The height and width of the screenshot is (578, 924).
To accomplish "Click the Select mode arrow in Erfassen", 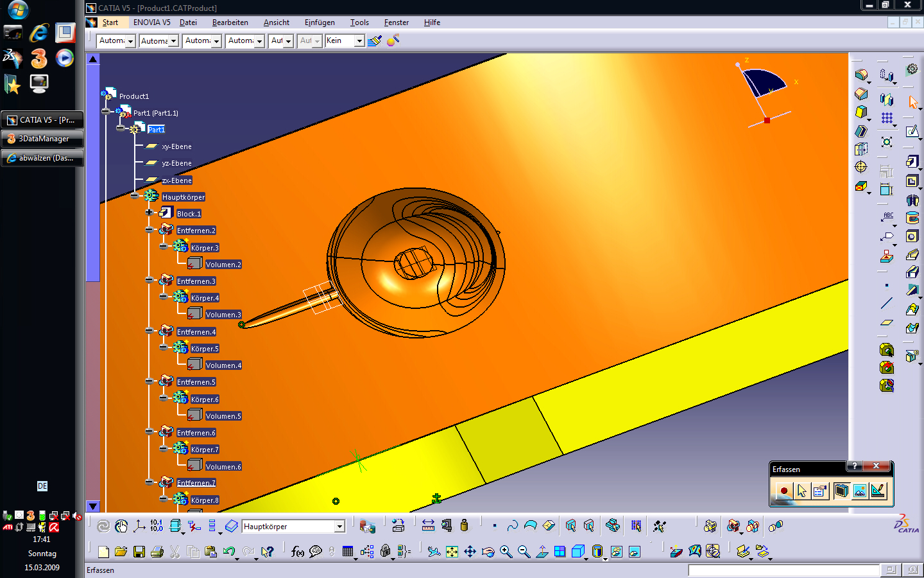I will pyautogui.click(x=801, y=491).
